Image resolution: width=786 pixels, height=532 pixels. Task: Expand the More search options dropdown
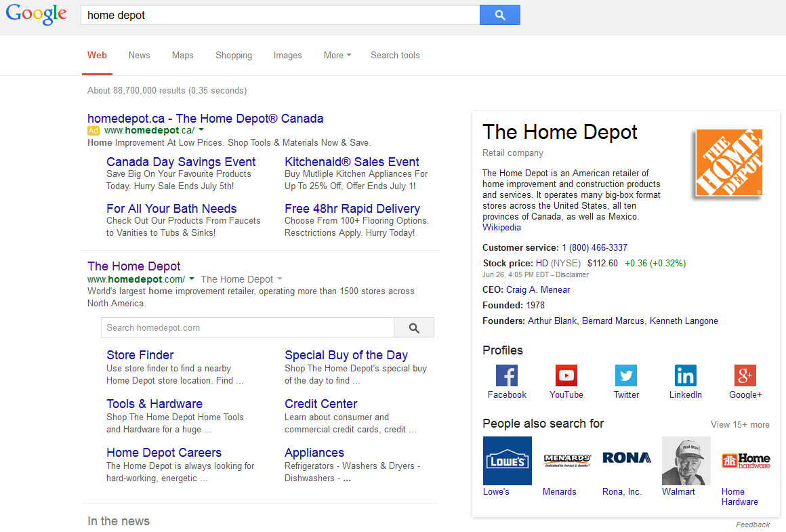pyautogui.click(x=337, y=56)
